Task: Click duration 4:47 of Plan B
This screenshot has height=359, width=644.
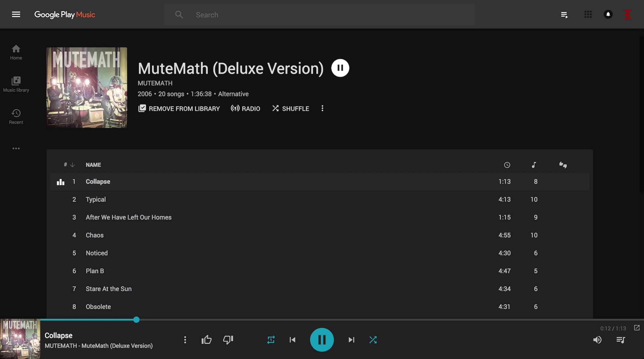Action: pyautogui.click(x=504, y=271)
